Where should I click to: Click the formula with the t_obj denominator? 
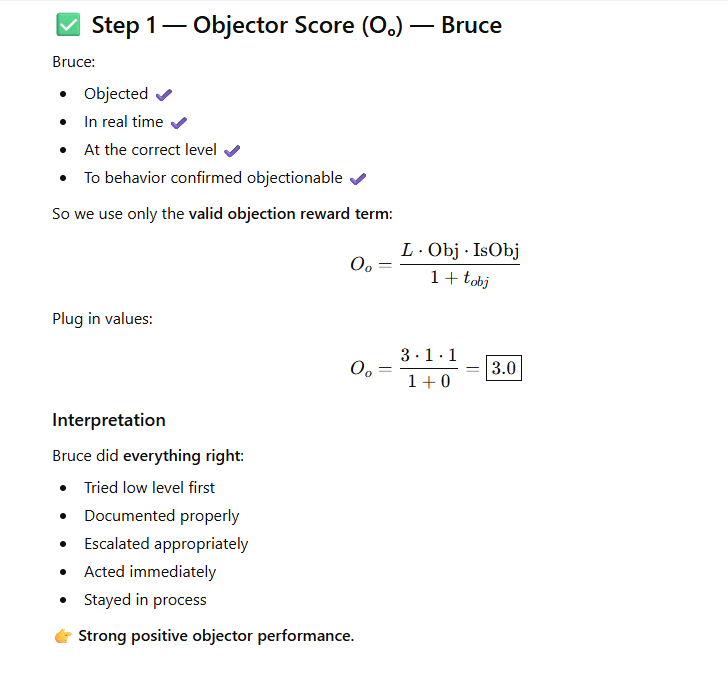pyautogui.click(x=435, y=264)
